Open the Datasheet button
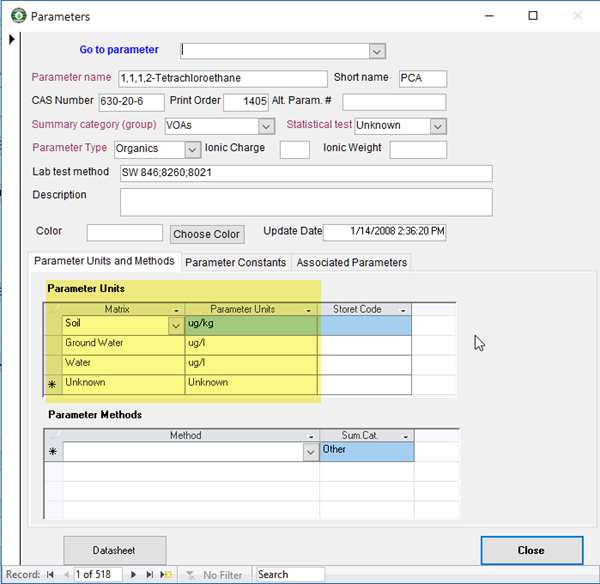The image size is (600, 584). pyautogui.click(x=114, y=550)
